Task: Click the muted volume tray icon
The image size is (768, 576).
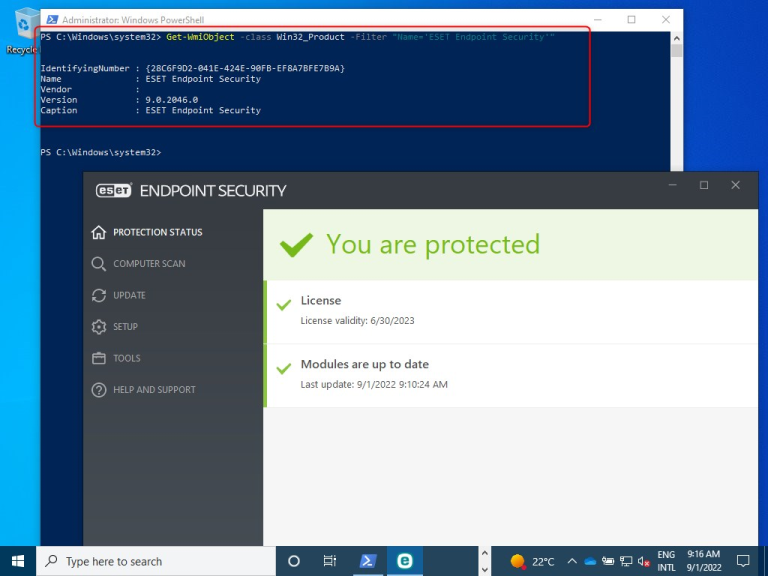Action: coord(644,561)
